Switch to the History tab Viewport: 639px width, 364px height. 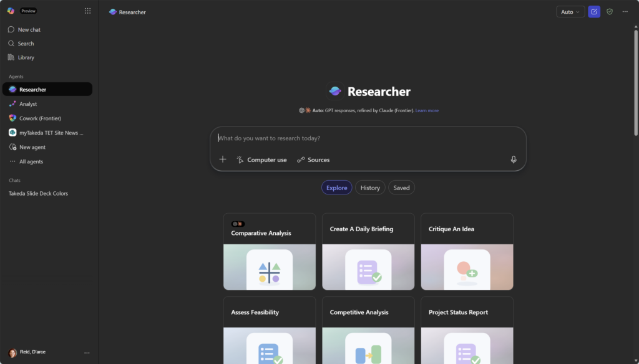(370, 188)
